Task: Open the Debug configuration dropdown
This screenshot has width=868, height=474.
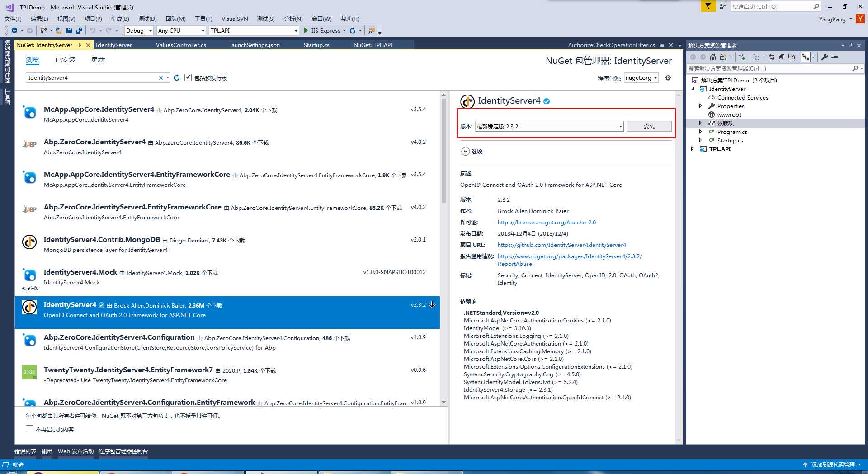Action: pyautogui.click(x=139, y=30)
